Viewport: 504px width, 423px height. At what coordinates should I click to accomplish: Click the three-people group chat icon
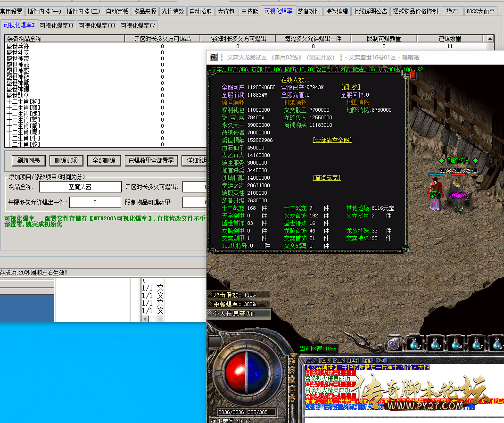pyautogui.click(x=353, y=361)
